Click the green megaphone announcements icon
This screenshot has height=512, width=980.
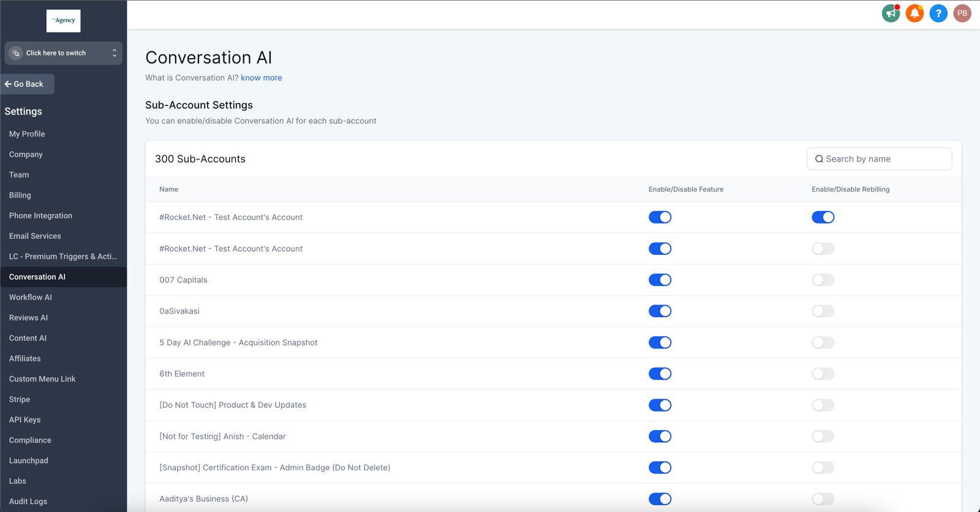[x=891, y=13]
